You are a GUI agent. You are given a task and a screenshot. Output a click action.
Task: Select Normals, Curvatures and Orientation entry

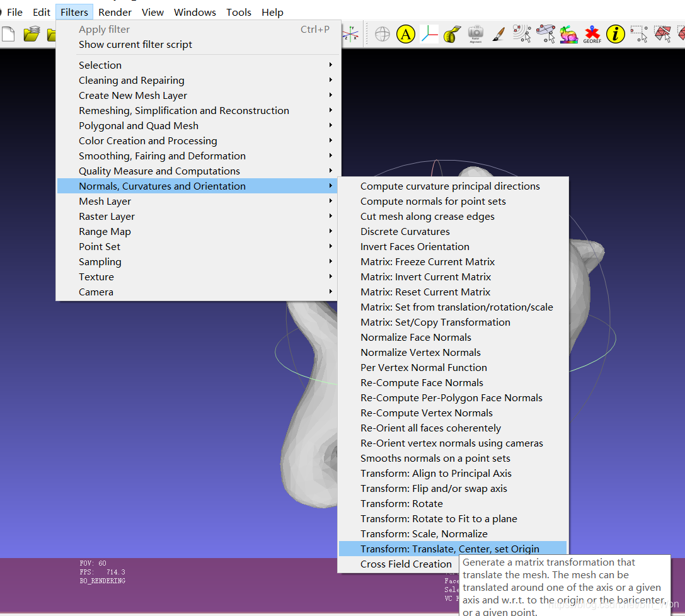[x=197, y=186]
